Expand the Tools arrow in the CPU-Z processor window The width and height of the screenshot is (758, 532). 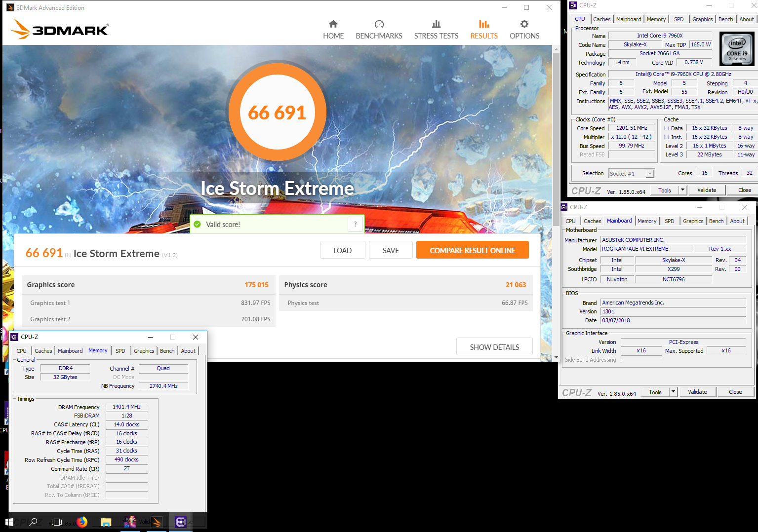tap(682, 190)
